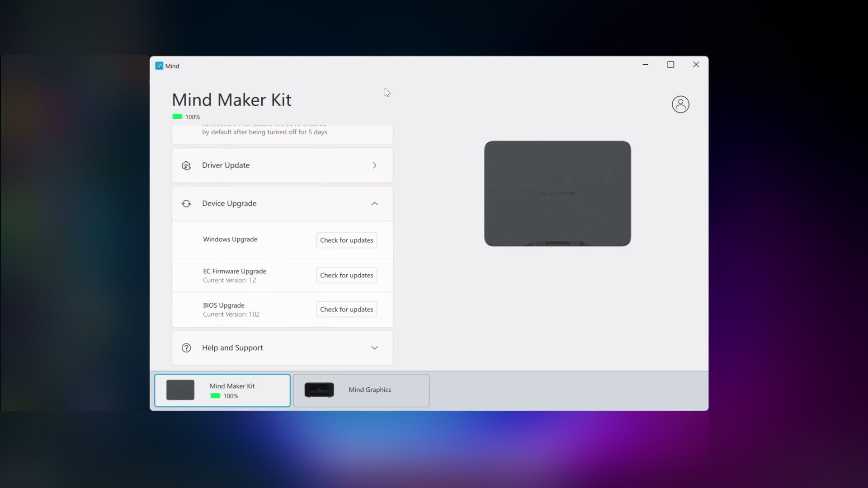Click the Mind Graphics device thumbnail icon
868x488 pixels.
click(x=319, y=390)
